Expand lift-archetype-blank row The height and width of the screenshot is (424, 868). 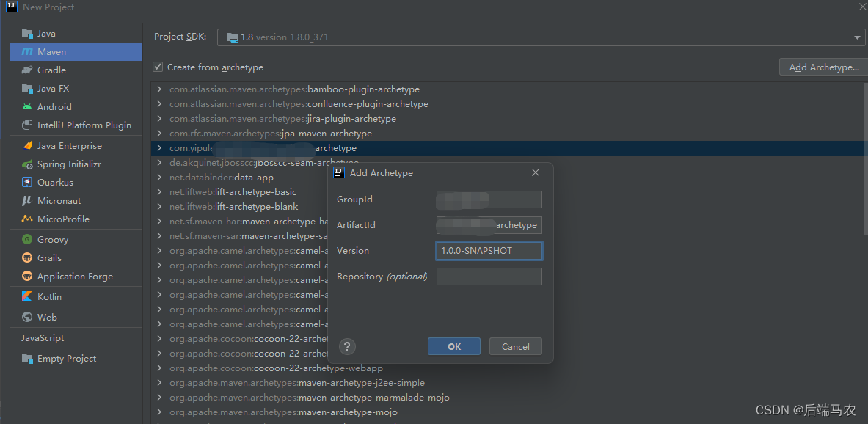159,207
